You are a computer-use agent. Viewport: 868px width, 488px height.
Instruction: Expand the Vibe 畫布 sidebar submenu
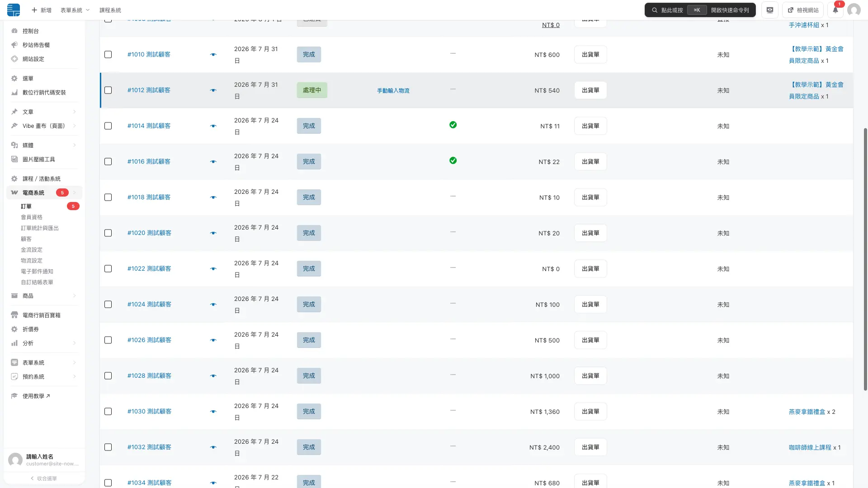(x=74, y=126)
